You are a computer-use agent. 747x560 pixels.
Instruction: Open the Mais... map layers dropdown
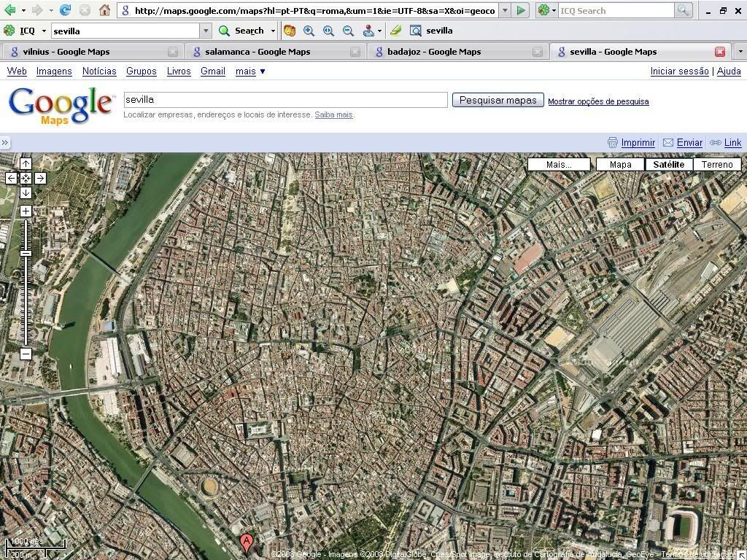click(x=559, y=164)
